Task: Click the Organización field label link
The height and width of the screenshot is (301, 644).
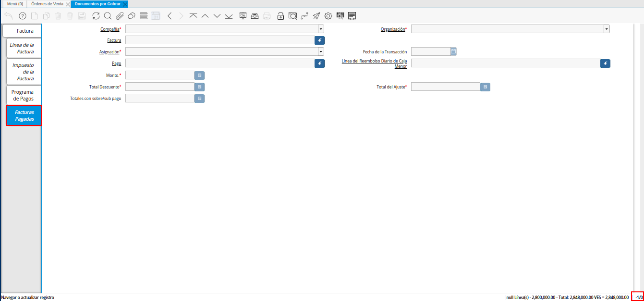Action: click(x=393, y=29)
